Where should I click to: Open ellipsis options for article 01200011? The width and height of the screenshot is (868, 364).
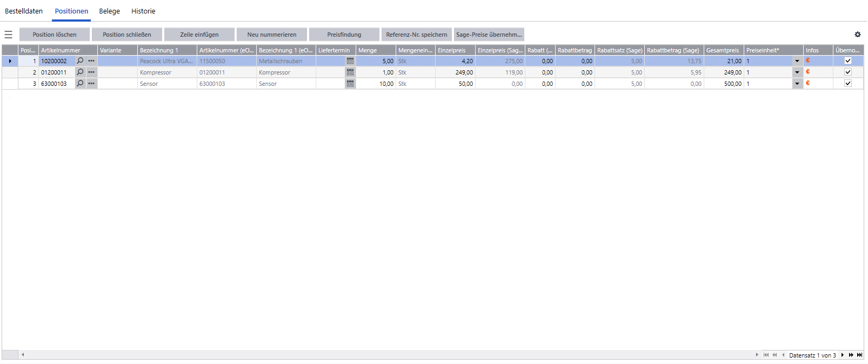click(x=91, y=72)
